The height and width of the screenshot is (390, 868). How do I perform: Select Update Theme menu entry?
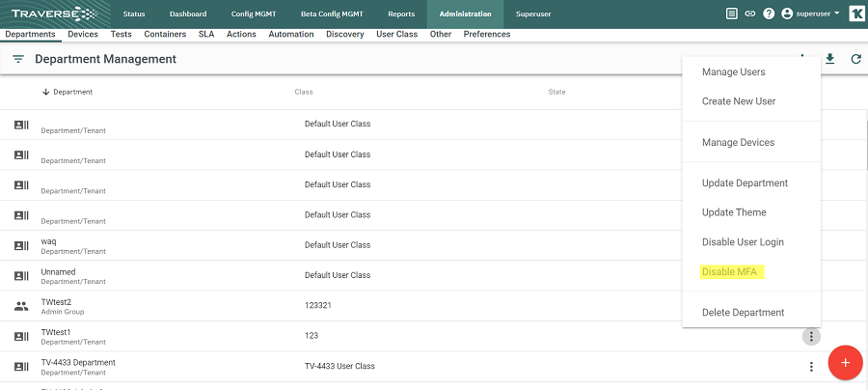pos(734,212)
